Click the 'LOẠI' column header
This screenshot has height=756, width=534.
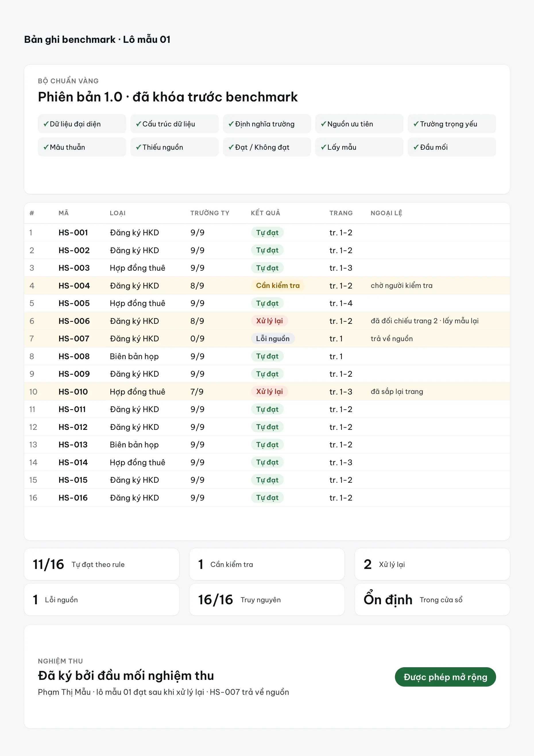[118, 213]
